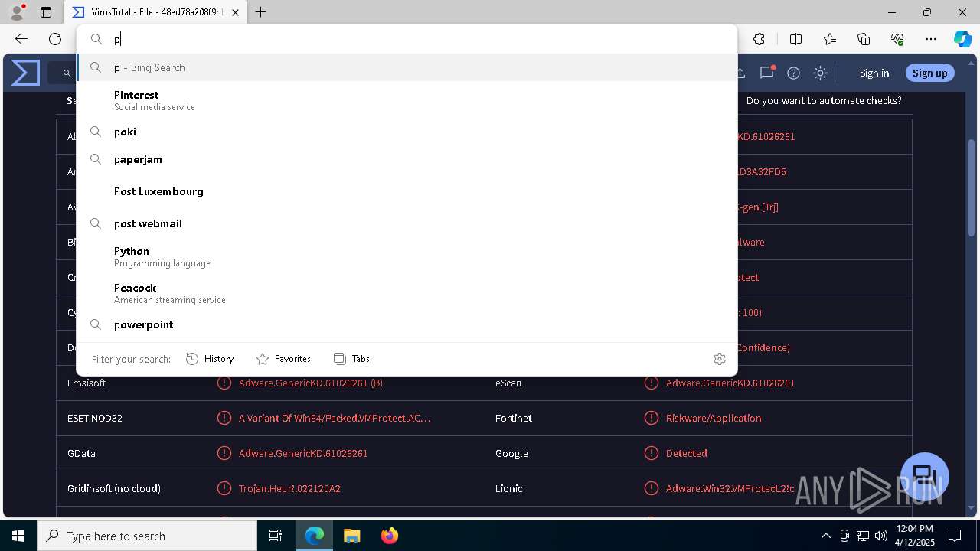Click the GData vendor name

point(81,453)
